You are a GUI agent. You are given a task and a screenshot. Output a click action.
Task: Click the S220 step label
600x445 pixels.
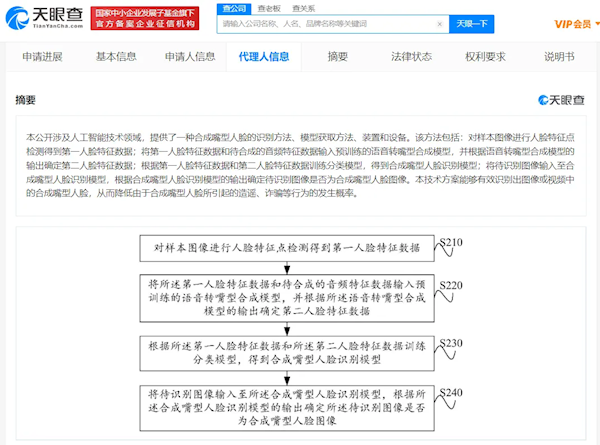(451, 285)
